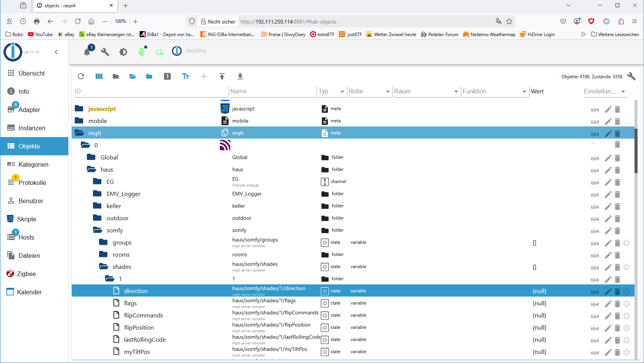Open the Raum filter dropdown

click(x=456, y=92)
